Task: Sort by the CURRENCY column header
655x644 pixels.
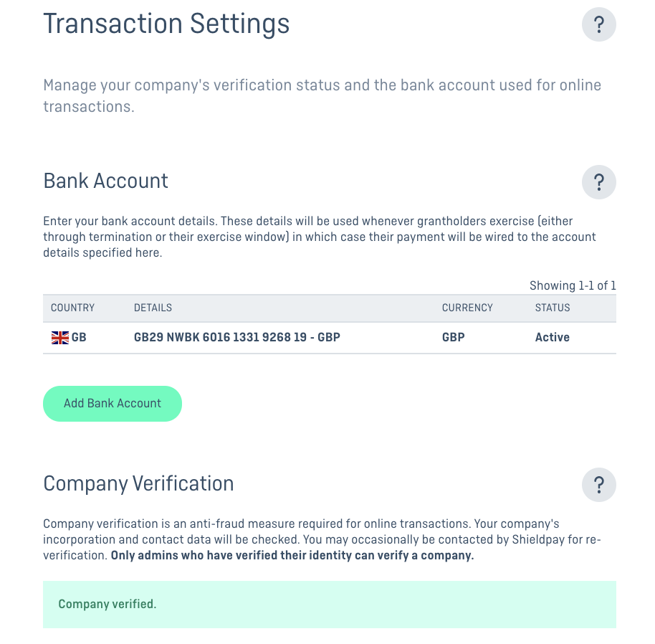Action: 467,308
